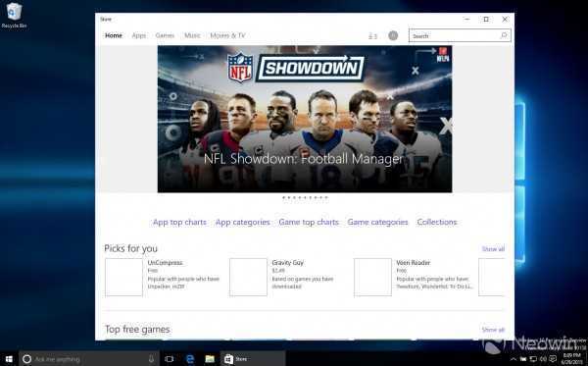Open the volume tray icon

(x=543, y=359)
